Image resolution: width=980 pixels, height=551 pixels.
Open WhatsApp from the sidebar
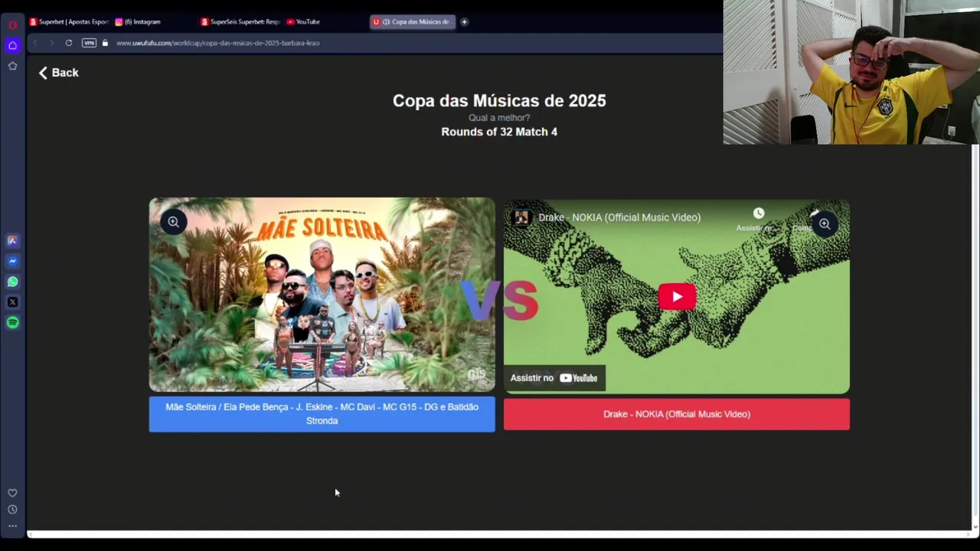tap(12, 282)
